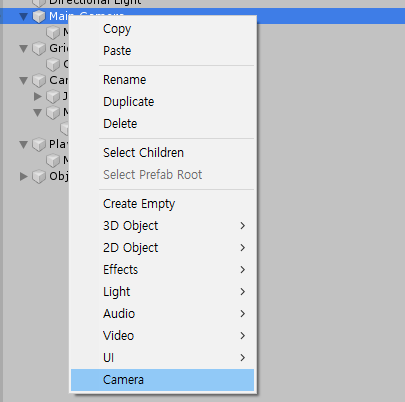Click the Can... GameObject cube icon
Screen dimensions: 405x402
click(x=39, y=81)
